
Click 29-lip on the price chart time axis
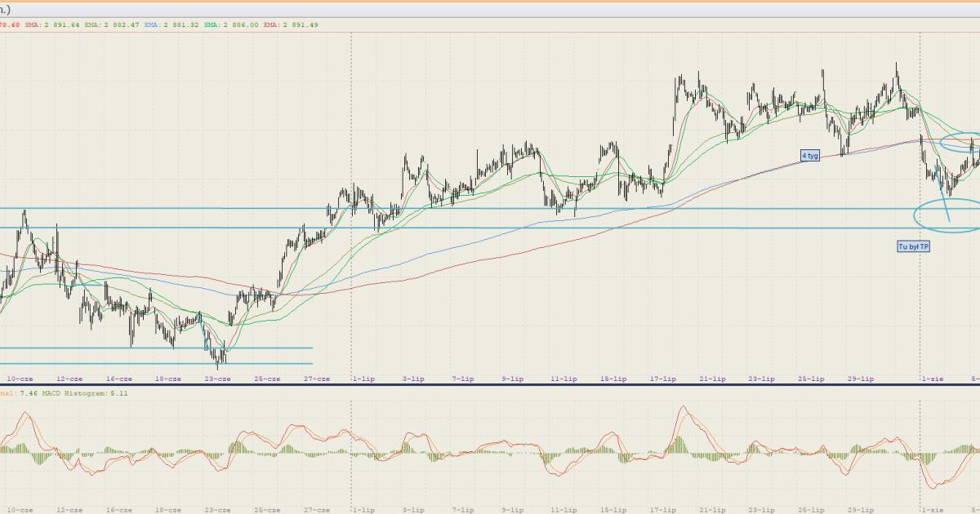pyautogui.click(x=861, y=379)
